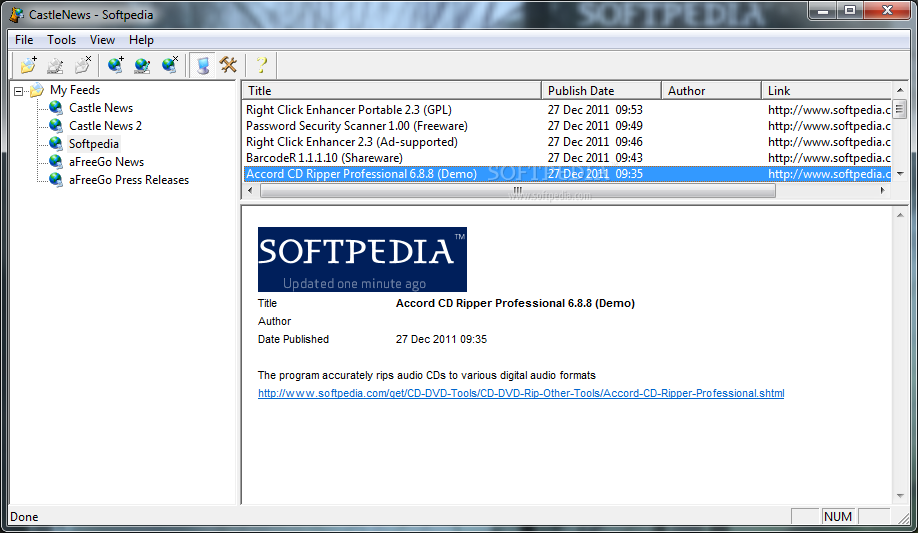
Task: Click the Delete Folder toolbar icon
Action: (x=83, y=64)
